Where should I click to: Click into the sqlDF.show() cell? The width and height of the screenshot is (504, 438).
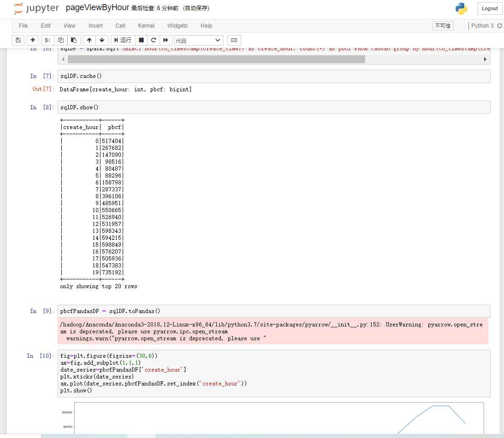274,107
